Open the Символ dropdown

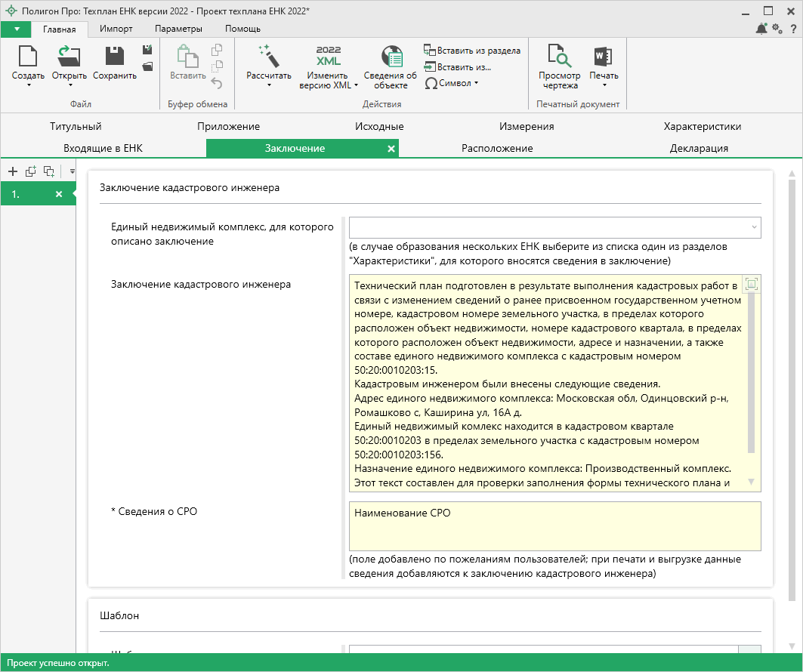tap(452, 83)
